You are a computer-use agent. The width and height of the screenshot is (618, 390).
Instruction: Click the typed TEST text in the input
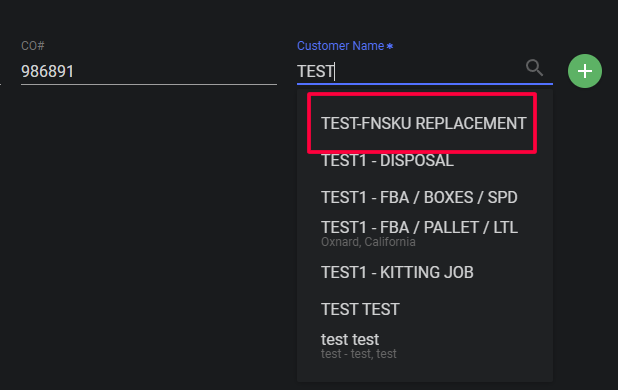tap(315, 71)
